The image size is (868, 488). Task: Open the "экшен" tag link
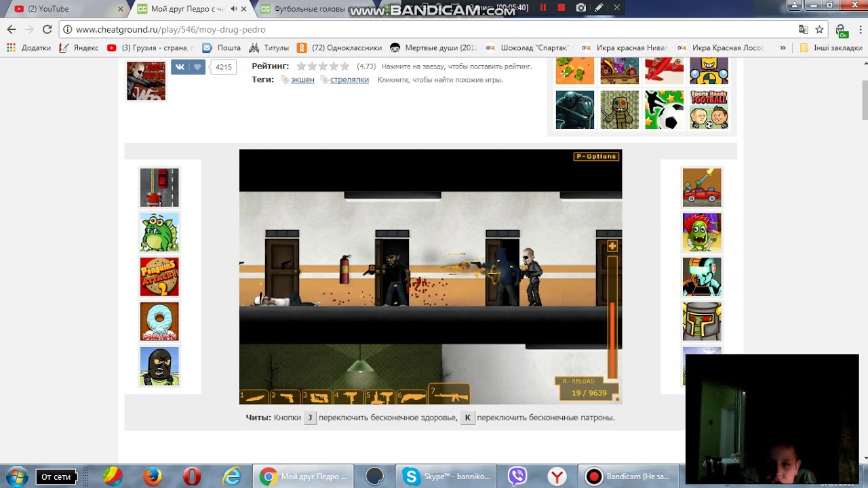[x=302, y=79]
